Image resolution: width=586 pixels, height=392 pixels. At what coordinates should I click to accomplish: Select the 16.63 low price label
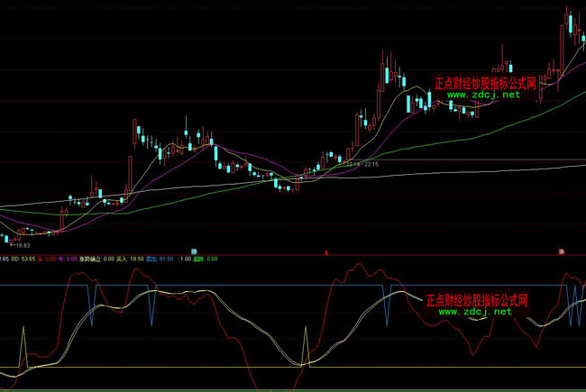pos(19,244)
